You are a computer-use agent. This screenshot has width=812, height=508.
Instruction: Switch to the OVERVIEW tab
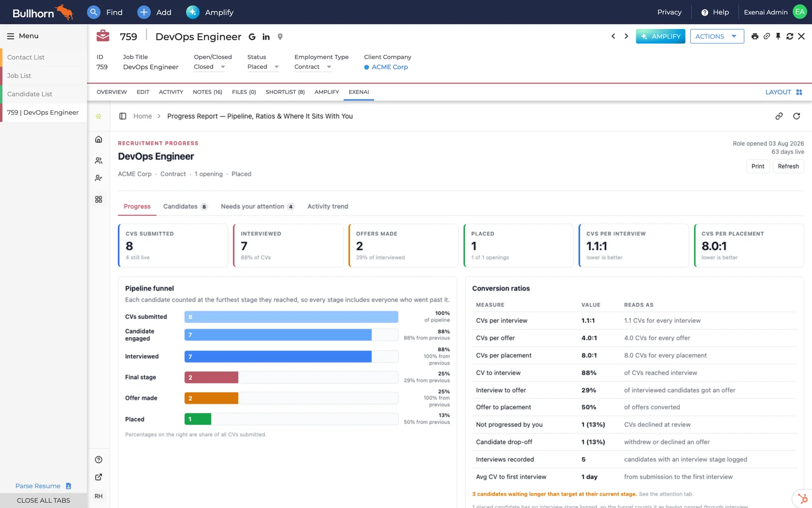coord(112,92)
